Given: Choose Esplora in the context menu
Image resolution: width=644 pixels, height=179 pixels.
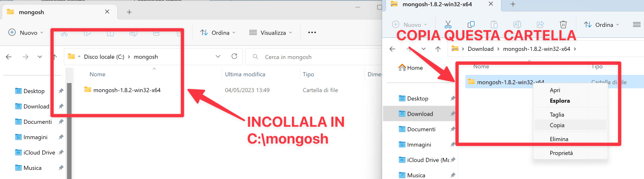Looking at the screenshot, I should tap(560, 101).
